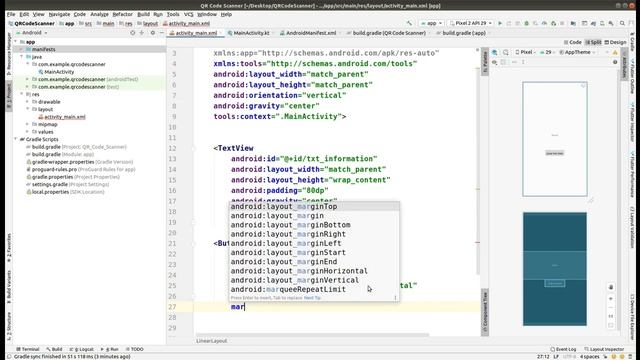
Task: Open the SDK Manager toolbar icon
Action: coord(611,23)
